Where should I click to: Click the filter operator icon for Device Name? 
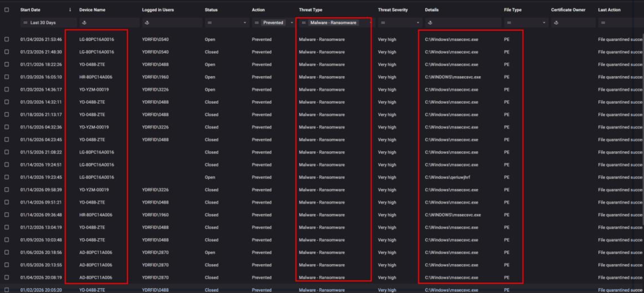pyautogui.click(x=84, y=23)
